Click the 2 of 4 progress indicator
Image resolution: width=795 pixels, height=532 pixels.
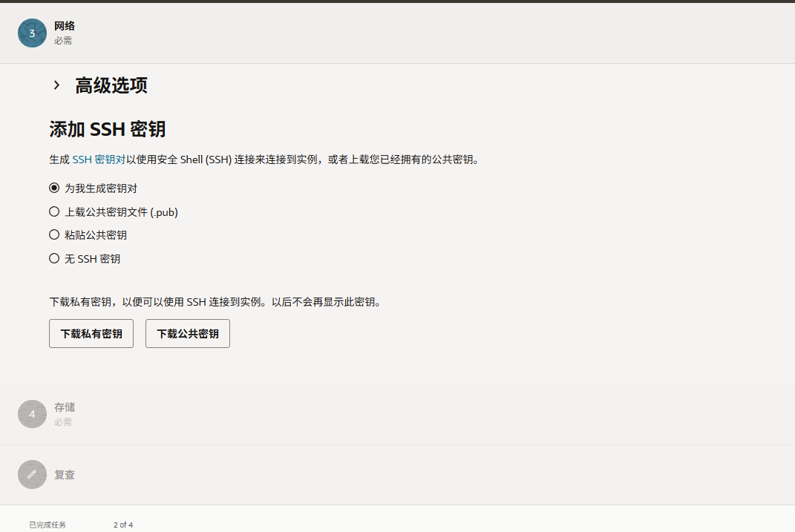(123, 525)
